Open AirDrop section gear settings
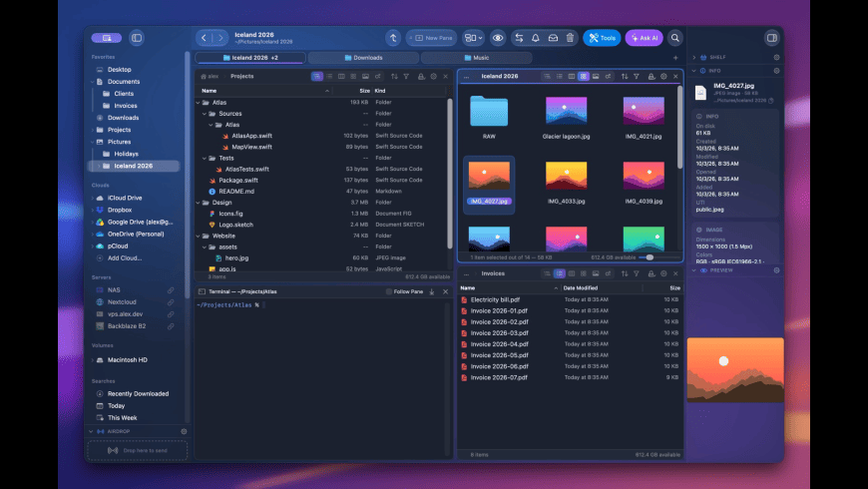868x489 pixels. (x=184, y=431)
